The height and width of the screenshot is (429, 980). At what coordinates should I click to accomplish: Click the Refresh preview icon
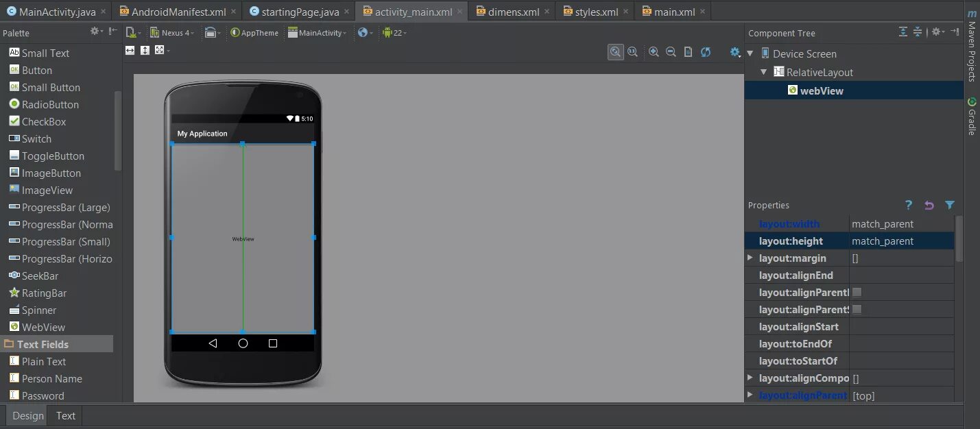tap(706, 52)
